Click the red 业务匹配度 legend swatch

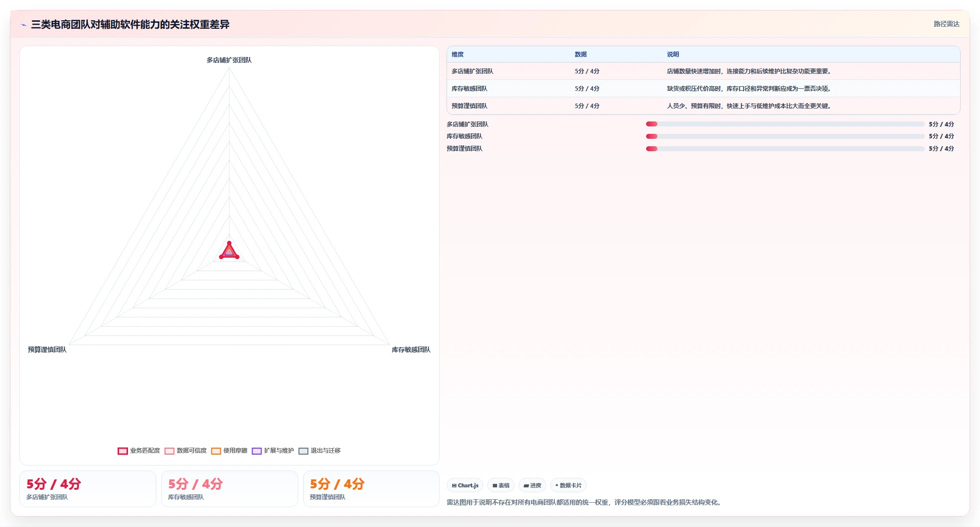coord(123,451)
